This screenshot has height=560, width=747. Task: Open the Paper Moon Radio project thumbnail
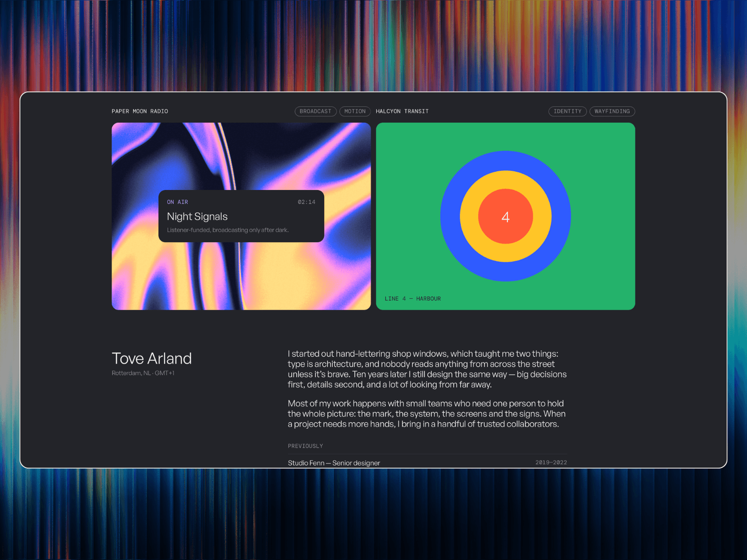pyautogui.click(x=241, y=216)
